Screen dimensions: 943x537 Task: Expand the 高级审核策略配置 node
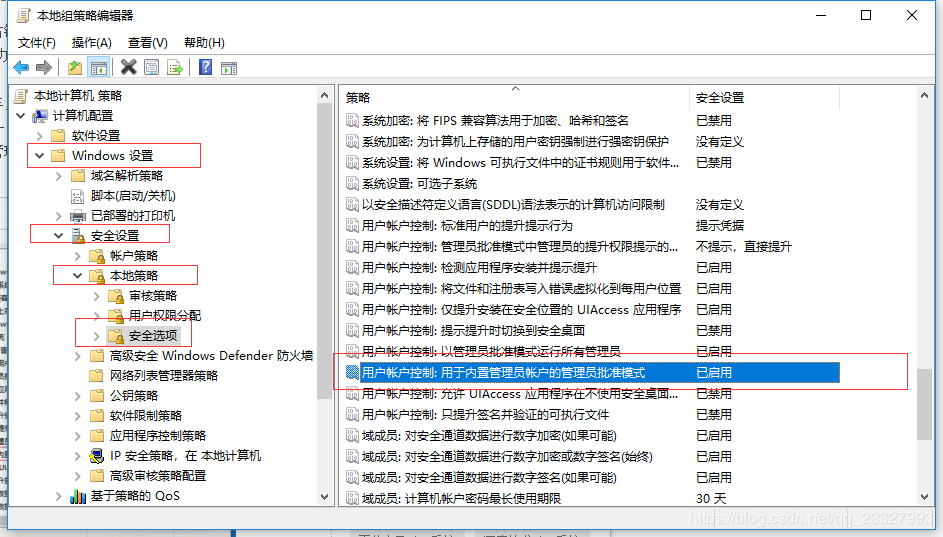tap(78, 476)
